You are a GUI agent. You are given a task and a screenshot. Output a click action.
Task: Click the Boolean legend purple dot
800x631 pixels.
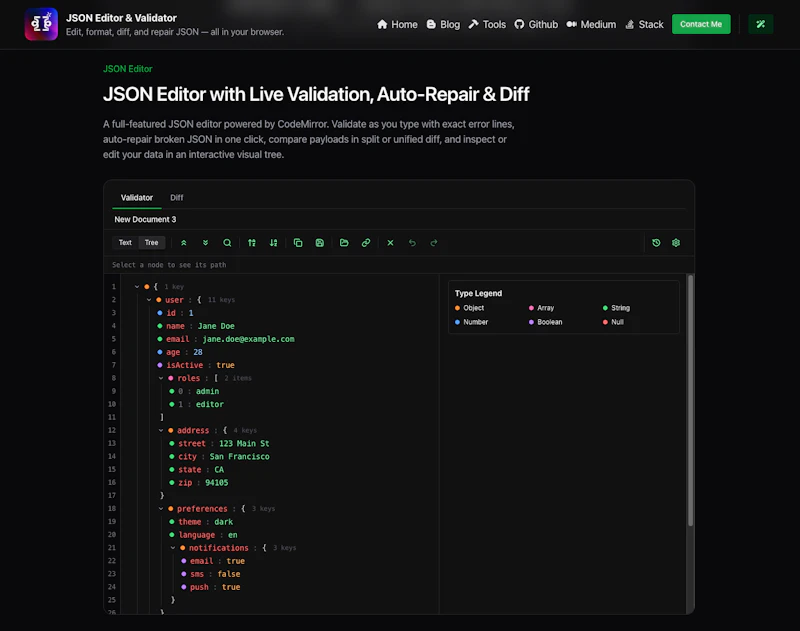pyautogui.click(x=531, y=322)
